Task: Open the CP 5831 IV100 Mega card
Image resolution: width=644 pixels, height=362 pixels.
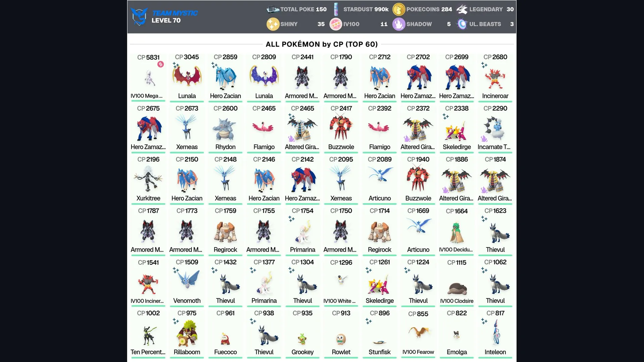Action: click(x=148, y=77)
